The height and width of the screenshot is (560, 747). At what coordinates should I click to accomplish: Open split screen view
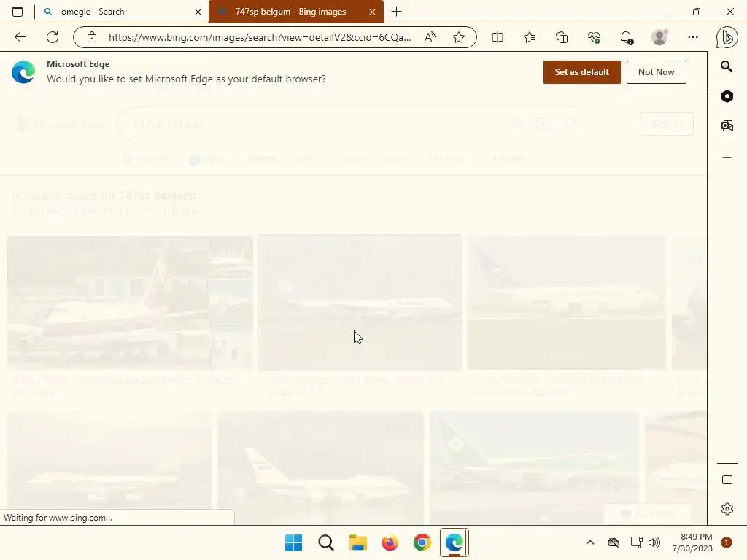(498, 37)
